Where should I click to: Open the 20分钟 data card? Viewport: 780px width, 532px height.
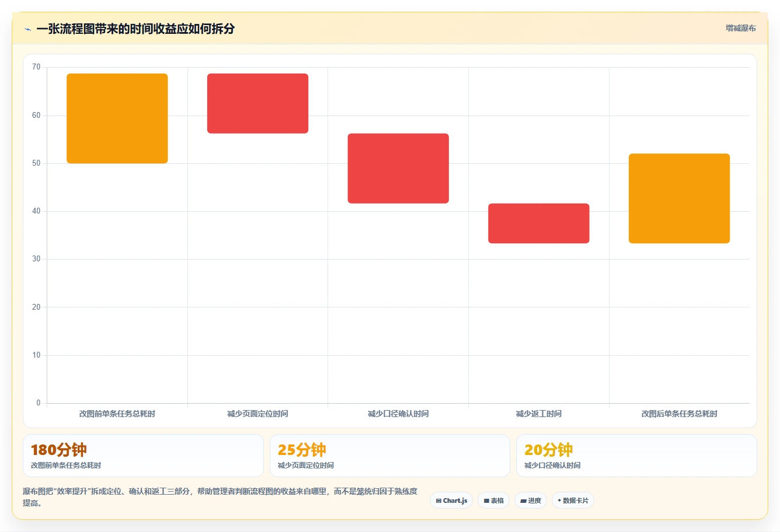pos(636,456)
